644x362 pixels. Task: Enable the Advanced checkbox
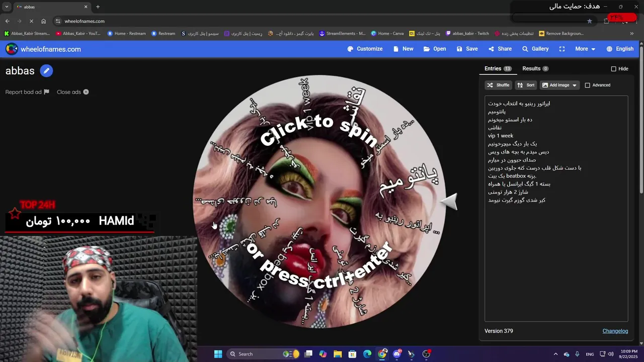click(x=587, y=85)
